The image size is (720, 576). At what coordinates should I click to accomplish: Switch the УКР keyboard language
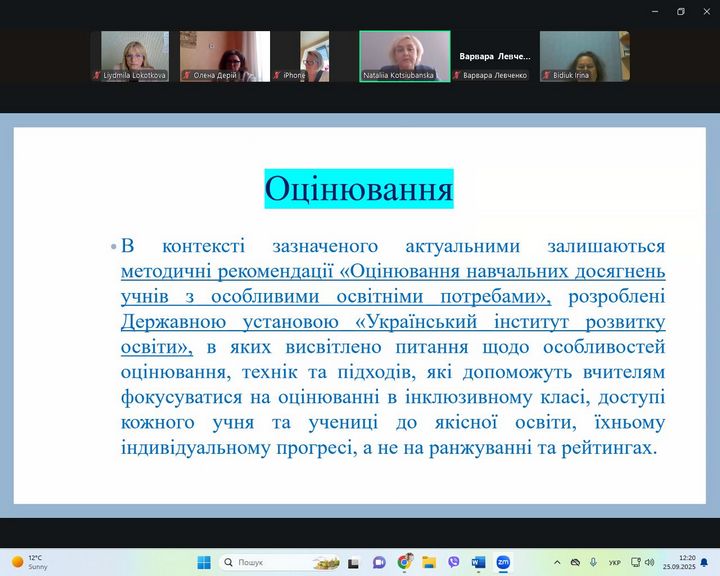614,562
